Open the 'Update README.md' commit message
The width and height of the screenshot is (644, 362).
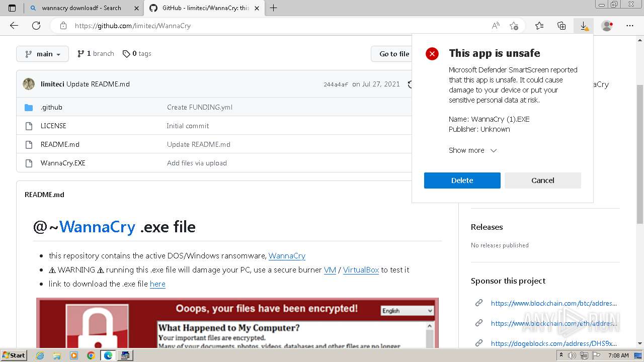(98, 84)
